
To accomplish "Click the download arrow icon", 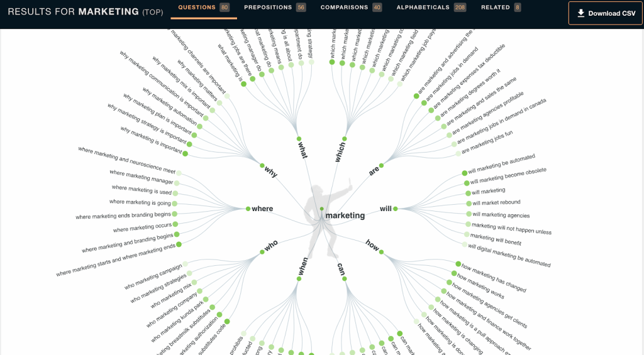I will tap(580, 13).
